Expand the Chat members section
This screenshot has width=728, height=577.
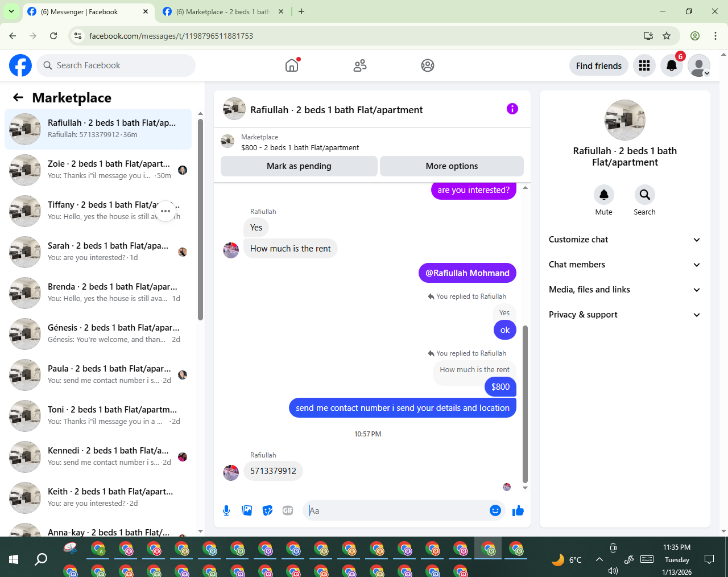tap(624, 265)
